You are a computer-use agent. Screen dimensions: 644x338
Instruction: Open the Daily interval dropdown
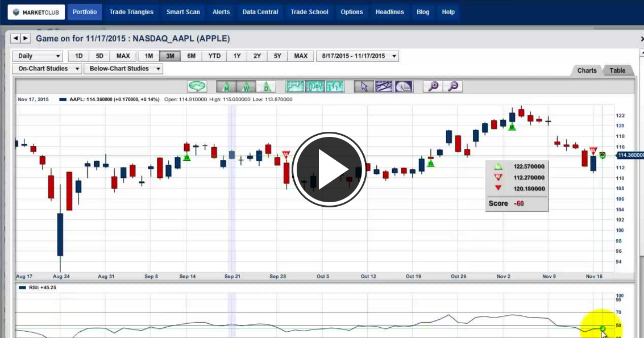tap(38, 56)
